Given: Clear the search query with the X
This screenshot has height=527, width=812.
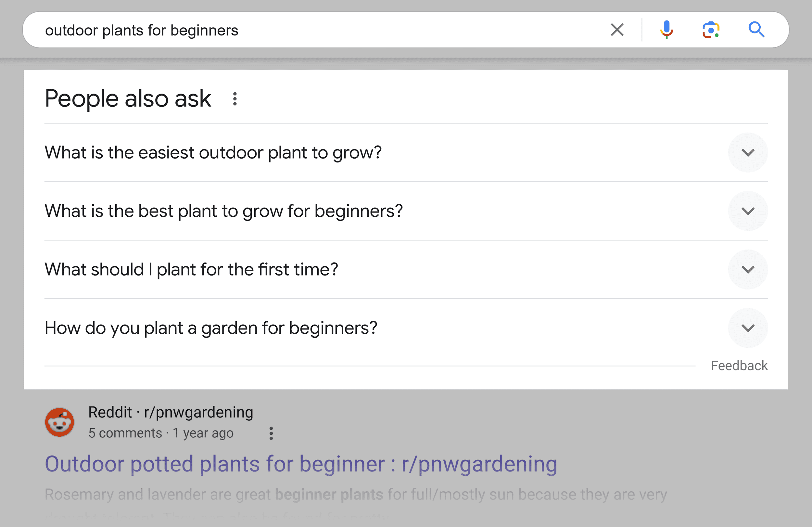Looking at the screenshot, I should point(617,29).
